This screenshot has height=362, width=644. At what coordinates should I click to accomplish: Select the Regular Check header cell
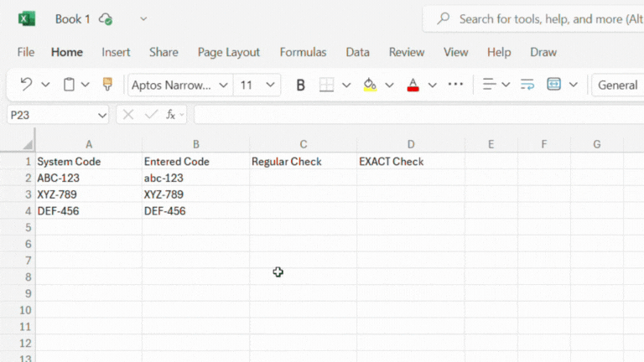303,161
